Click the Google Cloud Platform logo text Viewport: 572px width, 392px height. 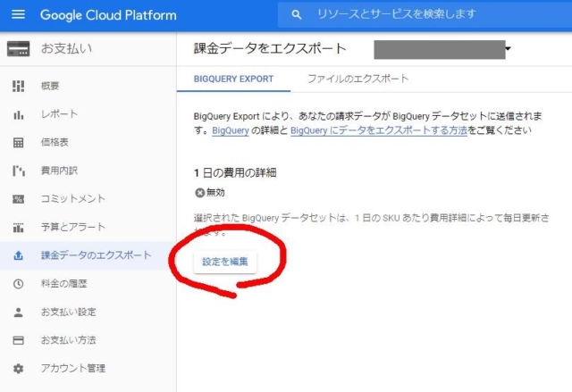(108, 15)
